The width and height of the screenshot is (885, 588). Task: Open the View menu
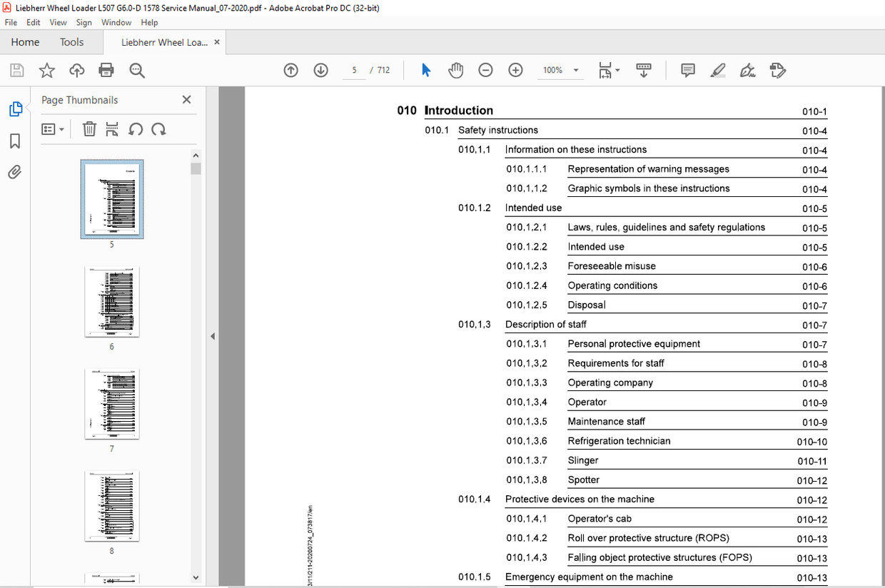coord(58,22)
